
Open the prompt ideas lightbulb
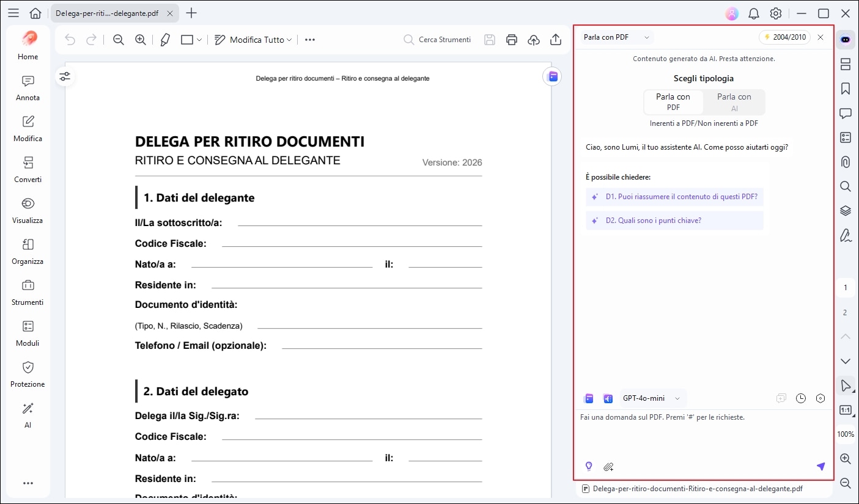(589, 467)
